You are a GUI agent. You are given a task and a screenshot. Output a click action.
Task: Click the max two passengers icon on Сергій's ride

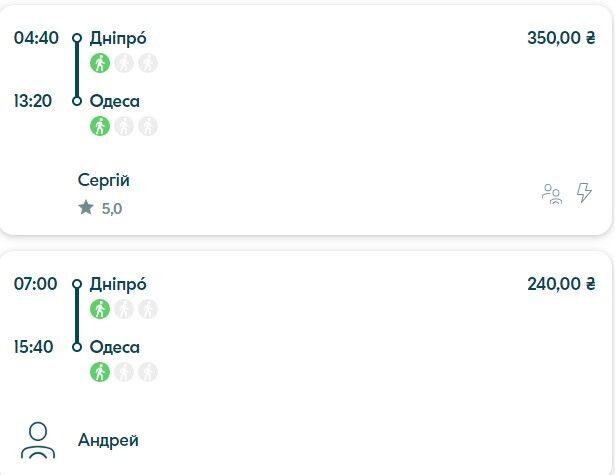pyautogui.click(x=552, y=194)
